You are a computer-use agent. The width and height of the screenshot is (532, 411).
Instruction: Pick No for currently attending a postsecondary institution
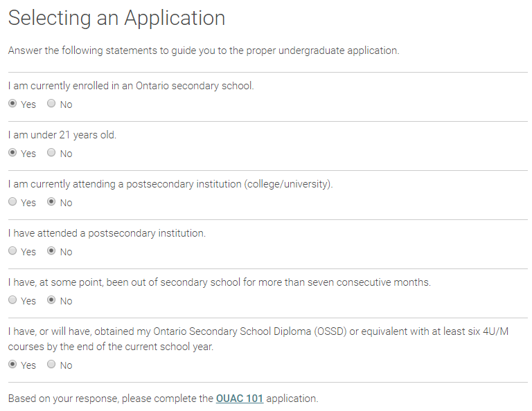[51, 201]
